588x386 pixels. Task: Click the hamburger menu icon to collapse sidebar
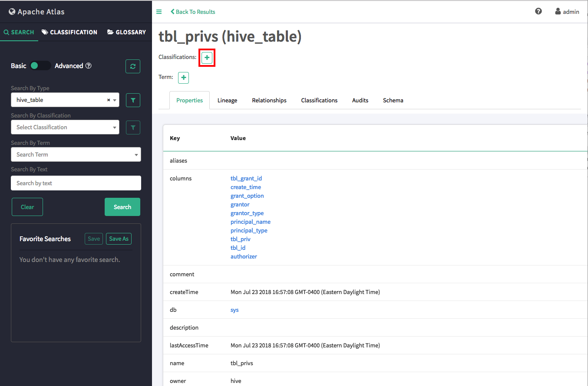tap(159, 12)
